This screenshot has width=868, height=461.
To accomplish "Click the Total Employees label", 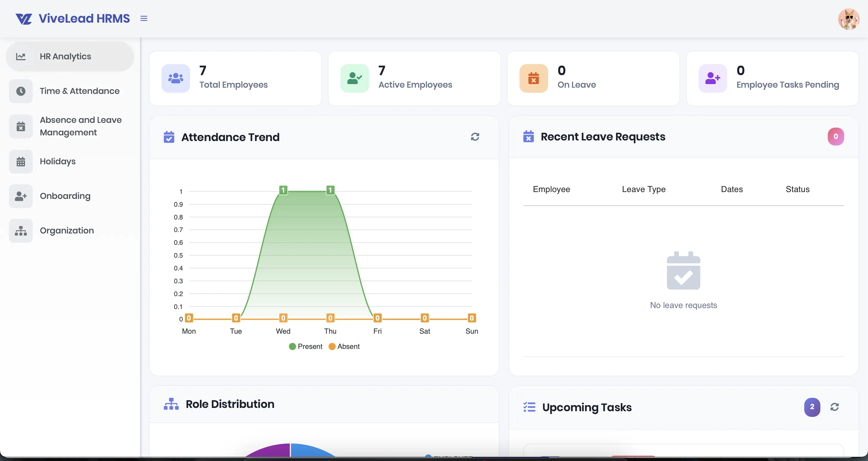I will coord(234,85).
